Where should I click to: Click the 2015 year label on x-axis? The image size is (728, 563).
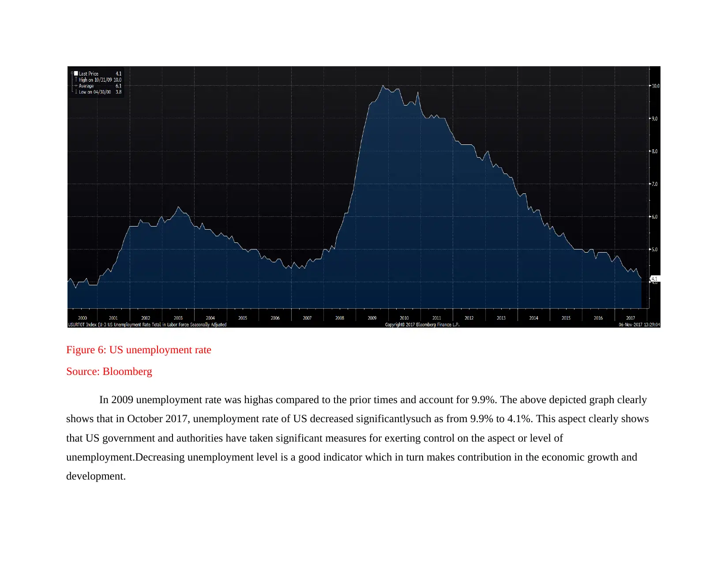tap(566, 318)
